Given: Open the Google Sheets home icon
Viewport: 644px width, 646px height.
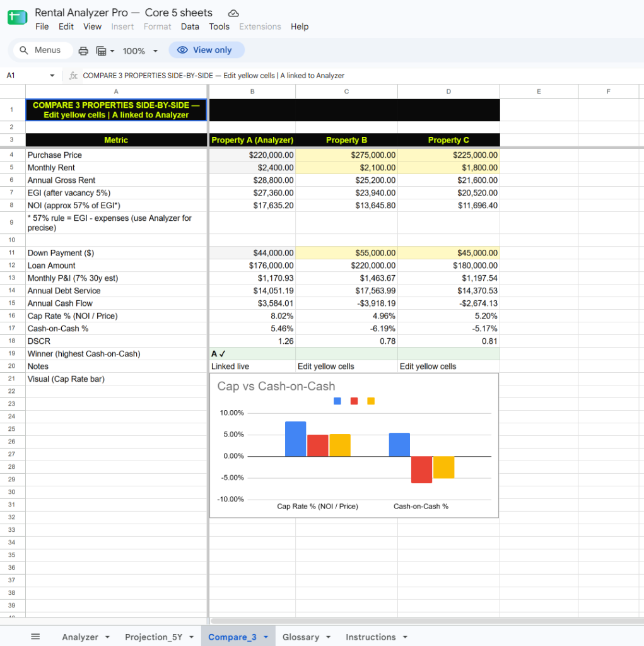Looking at the screenshot, I should click(x=17, y=17).
